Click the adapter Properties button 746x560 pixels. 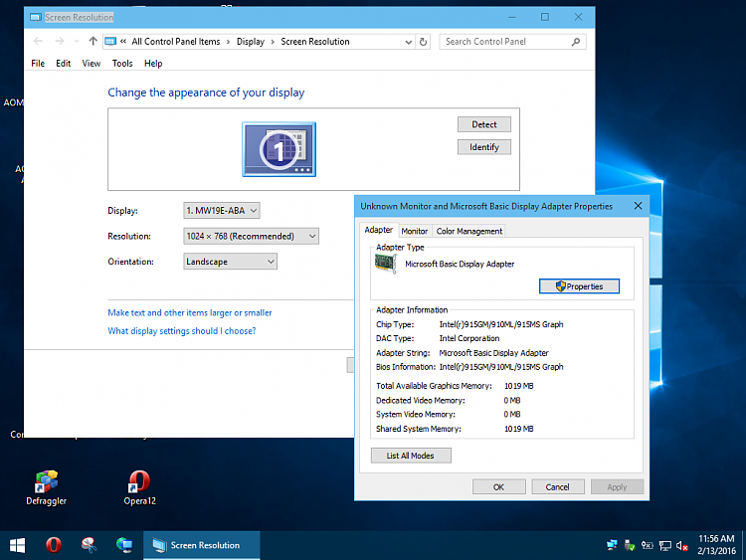579,286
